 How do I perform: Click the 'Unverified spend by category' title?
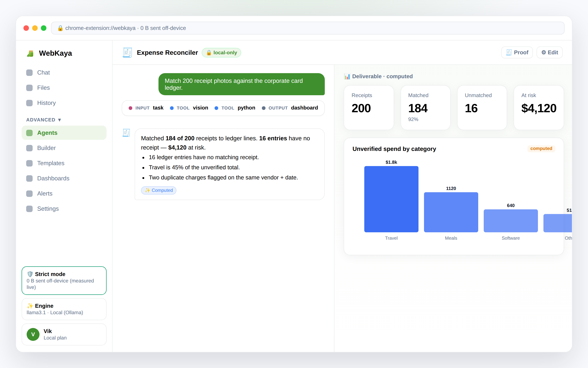pos(394,149)
